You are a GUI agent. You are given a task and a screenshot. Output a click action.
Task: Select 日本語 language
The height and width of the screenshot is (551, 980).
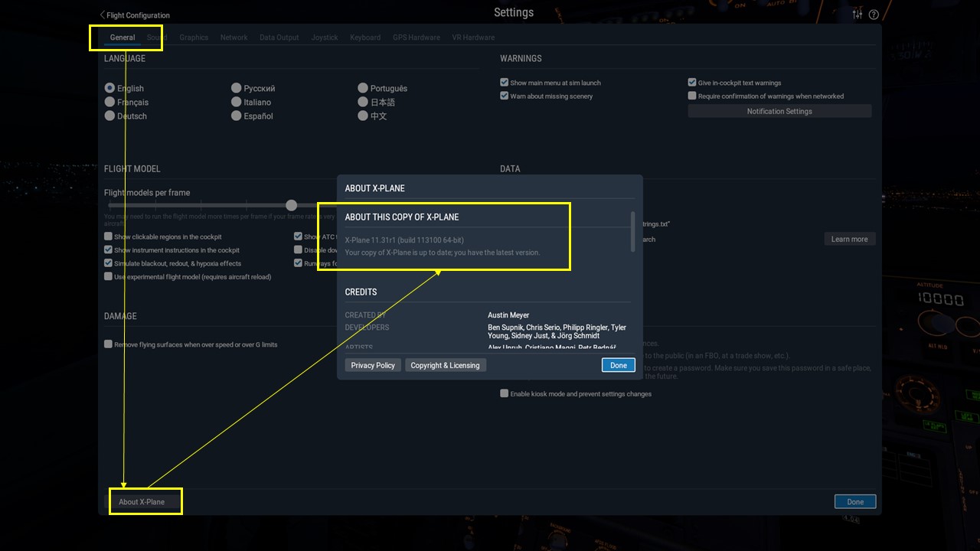(363, 102)
